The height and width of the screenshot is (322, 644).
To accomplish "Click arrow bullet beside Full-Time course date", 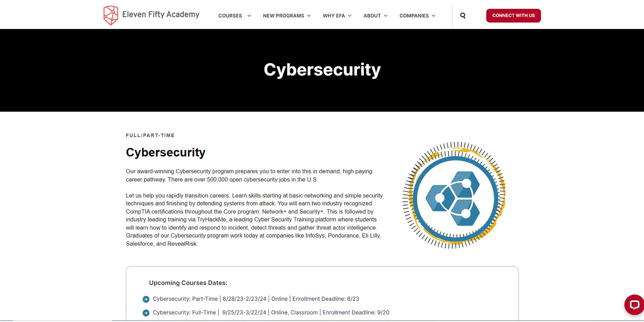I will click(x=146, y=313).
